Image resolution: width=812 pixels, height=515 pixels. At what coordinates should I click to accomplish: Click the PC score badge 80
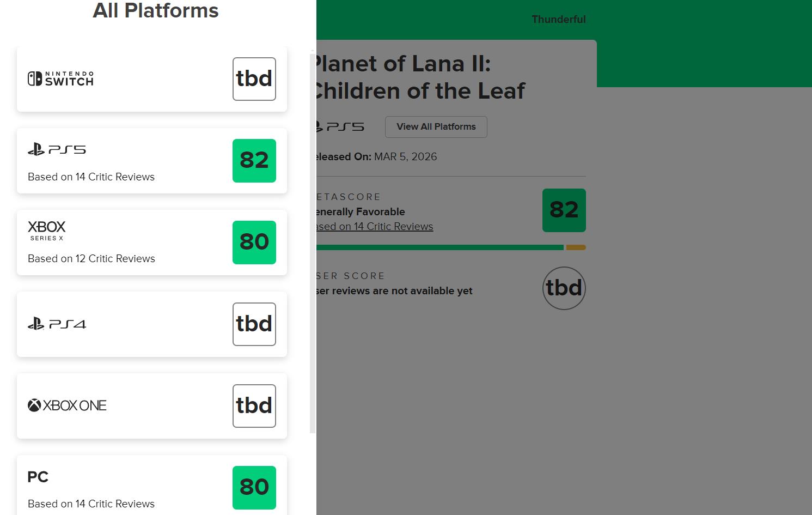click(254, 487)
